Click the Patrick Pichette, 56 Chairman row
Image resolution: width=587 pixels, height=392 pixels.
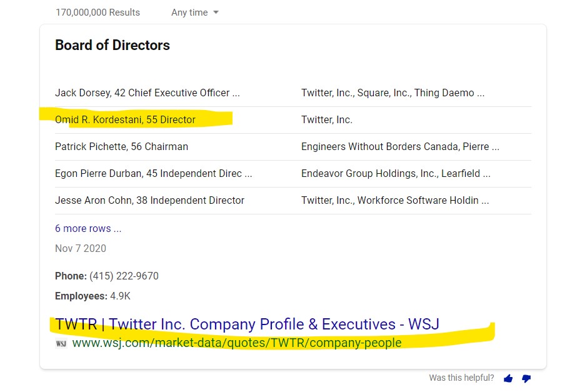pyautogui.click(x=293, y=147)
